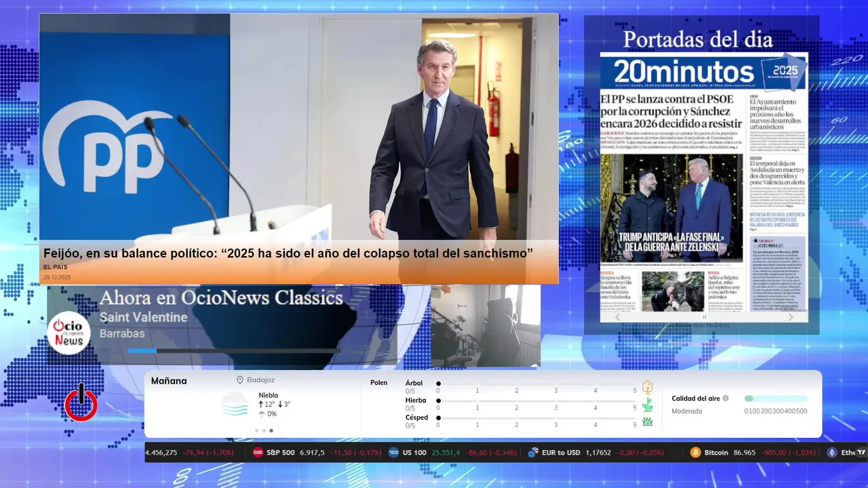Pause the newspaper covers slideshow
Image resolution: width=868 pixels, height=488 pixels.
click(704, 317)
